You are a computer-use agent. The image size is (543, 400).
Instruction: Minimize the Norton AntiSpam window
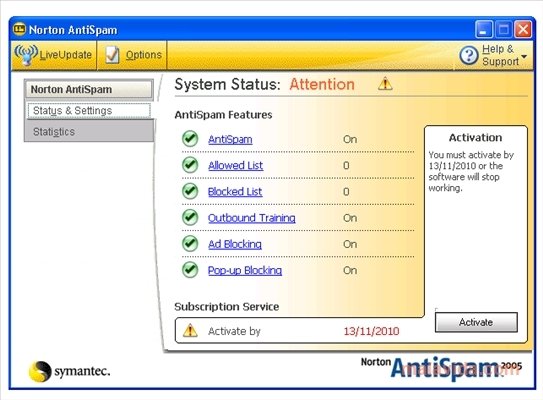point(484,29)
